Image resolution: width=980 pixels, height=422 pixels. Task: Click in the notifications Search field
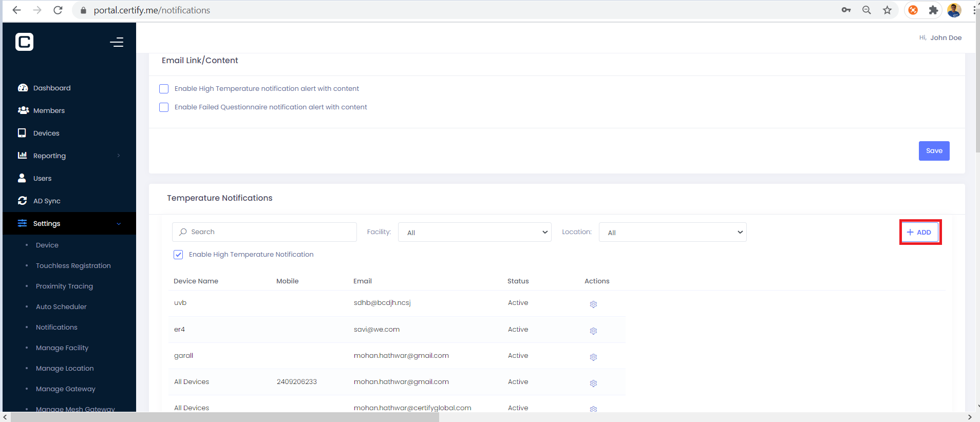264,232
